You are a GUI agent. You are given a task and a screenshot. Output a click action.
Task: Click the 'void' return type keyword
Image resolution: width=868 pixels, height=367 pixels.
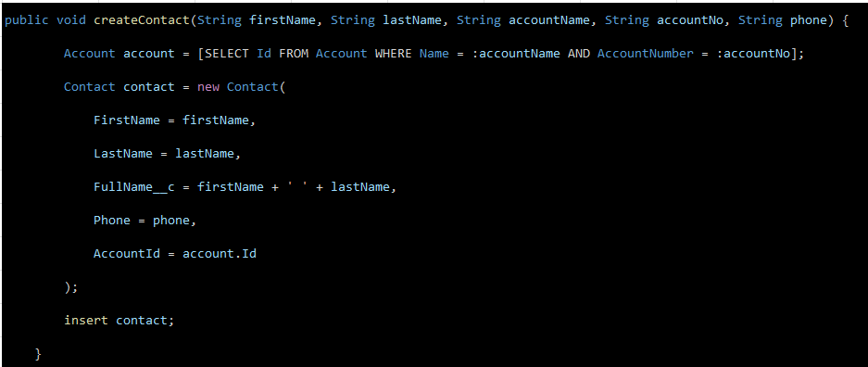tap(71, 20)
